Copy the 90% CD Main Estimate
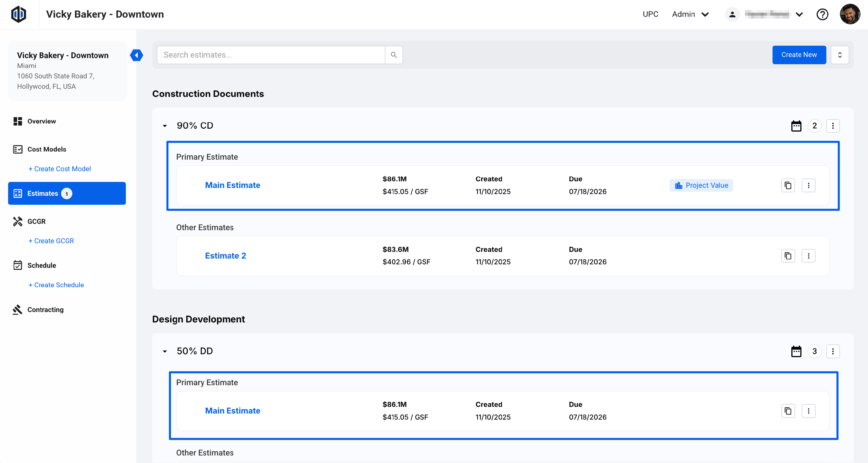 tap(788, 186)
